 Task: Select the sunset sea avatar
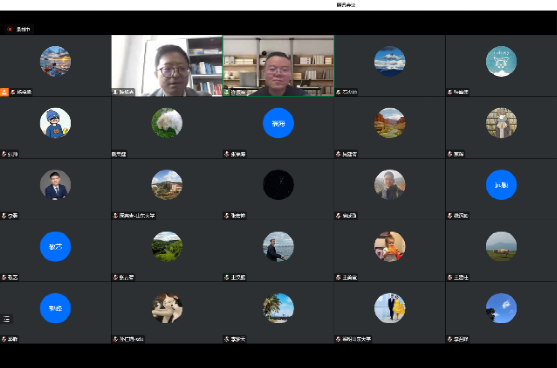(55, 61)
